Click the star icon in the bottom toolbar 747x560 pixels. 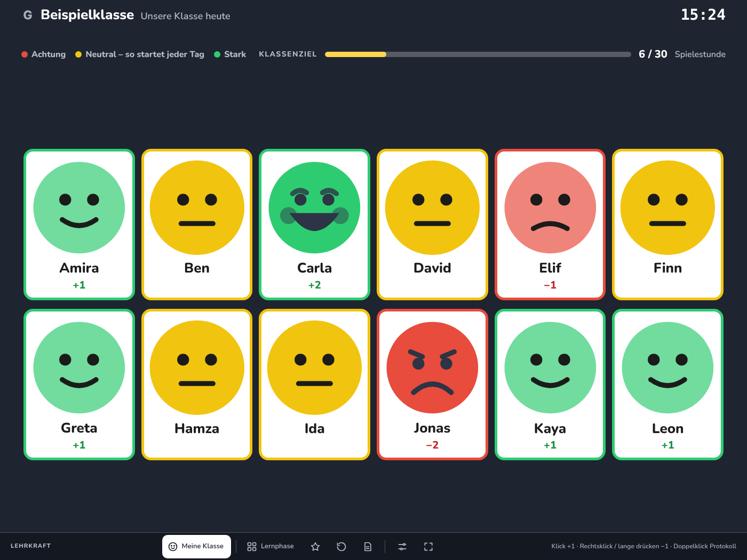click(x=315, y=547)
